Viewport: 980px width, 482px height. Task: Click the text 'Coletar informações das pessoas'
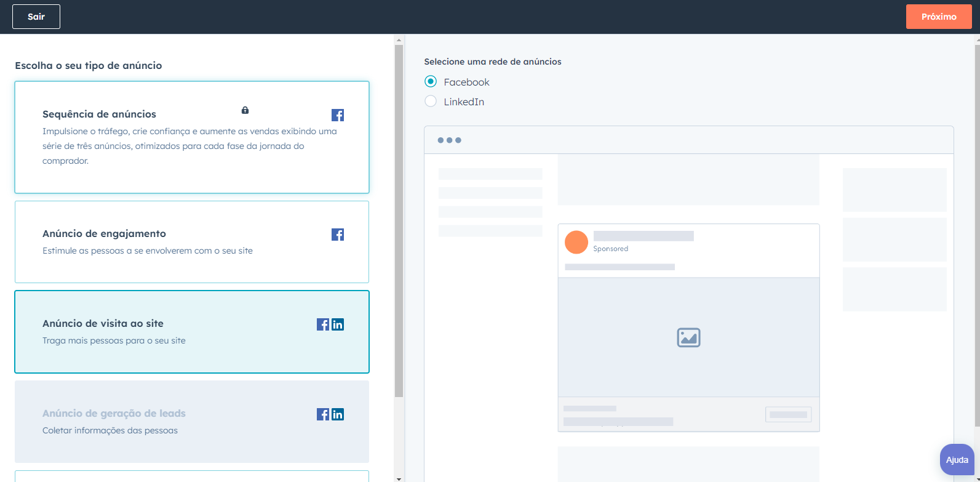click(x=110, y=430)
